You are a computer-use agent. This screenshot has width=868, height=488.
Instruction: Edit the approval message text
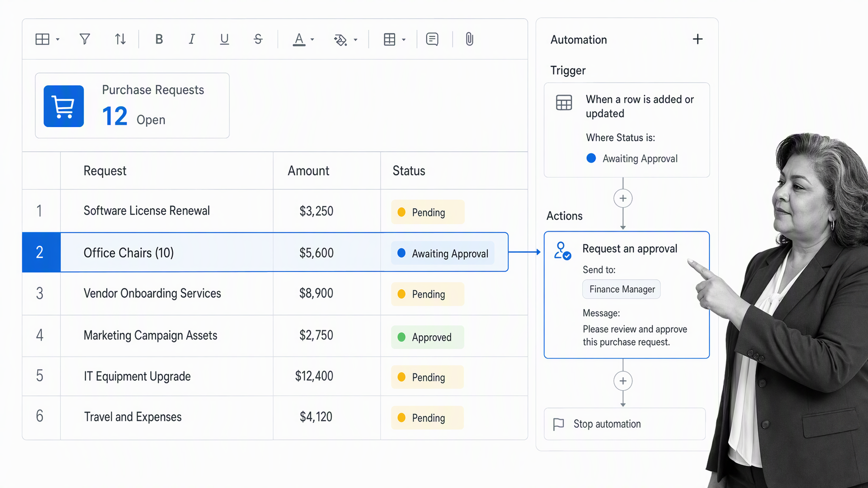(635, 335)
